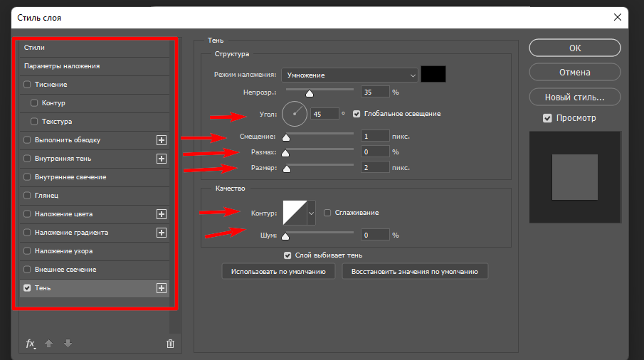The height and width of the screenshot is (360, 644).
Task: Click the Новый стиль... button
Action: 574,97
